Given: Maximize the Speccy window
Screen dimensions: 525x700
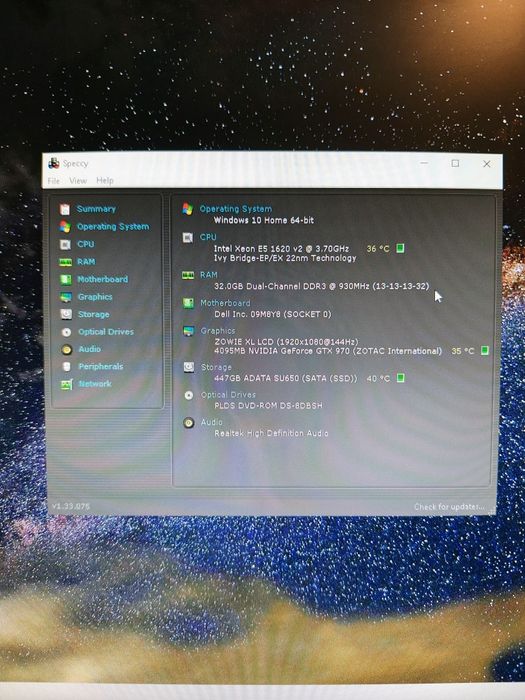Looking at the screenshot, I should click(455, 163).
